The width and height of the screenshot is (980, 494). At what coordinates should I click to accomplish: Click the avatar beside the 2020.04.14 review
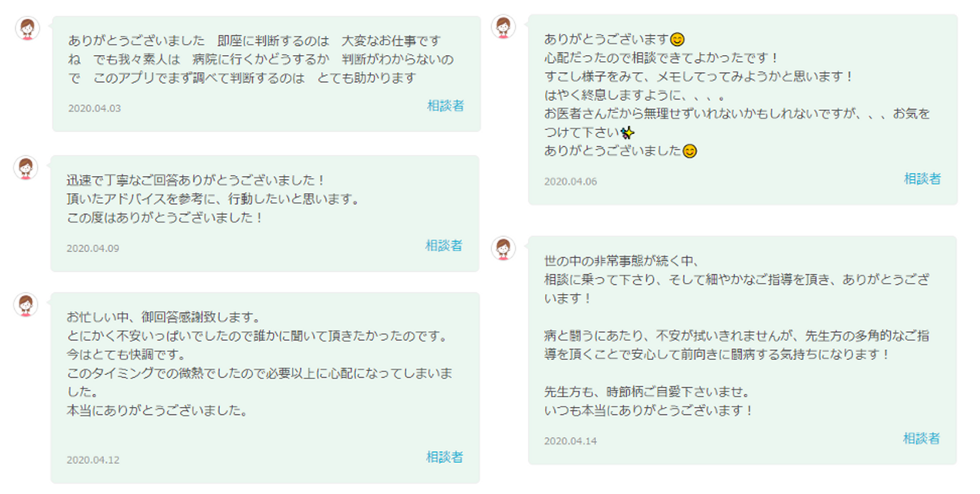pyautogui.click(x=503, y=249)
